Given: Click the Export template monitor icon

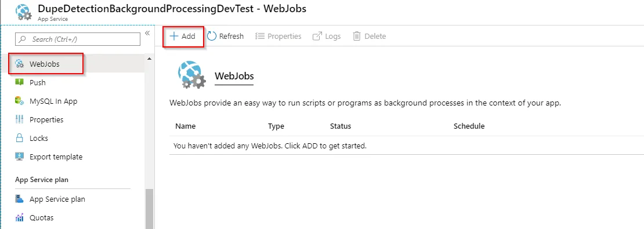Looking at the screenshot, I should click(19, 157).
